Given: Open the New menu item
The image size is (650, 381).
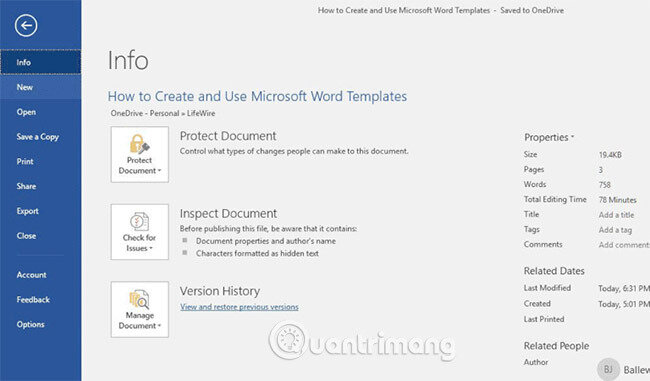Looking at the screenshot, I should 41,87.
